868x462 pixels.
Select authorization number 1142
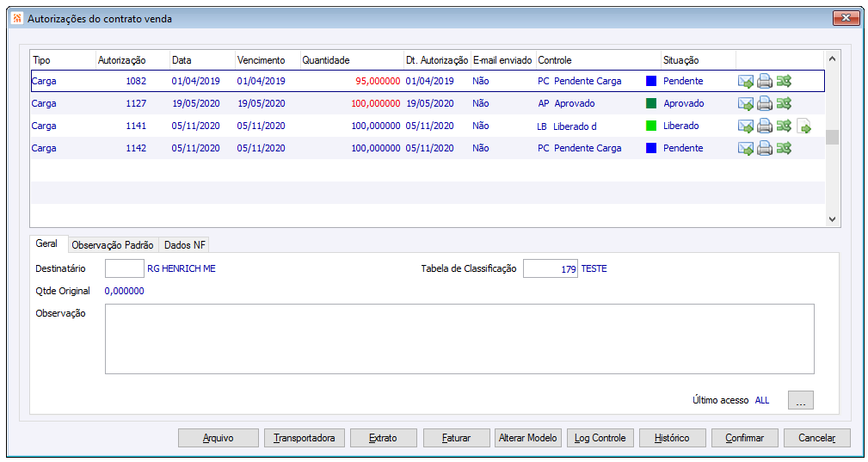pos(136,148)
